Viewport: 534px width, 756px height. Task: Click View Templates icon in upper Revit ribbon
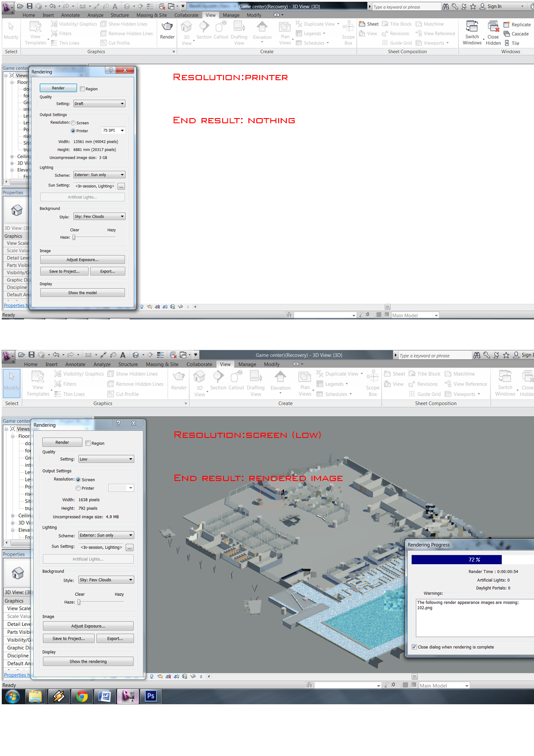click(35, 27)
